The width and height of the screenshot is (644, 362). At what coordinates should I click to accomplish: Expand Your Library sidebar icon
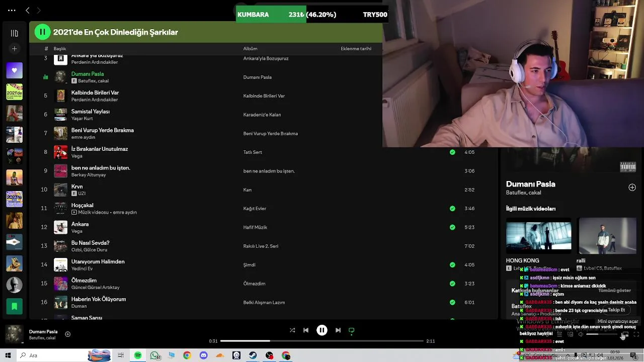(x=14, y=33)
